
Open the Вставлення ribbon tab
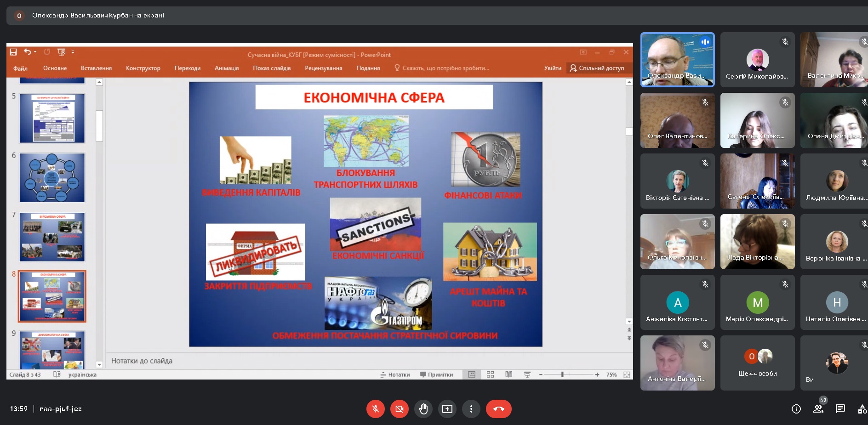tap(96, 68)
